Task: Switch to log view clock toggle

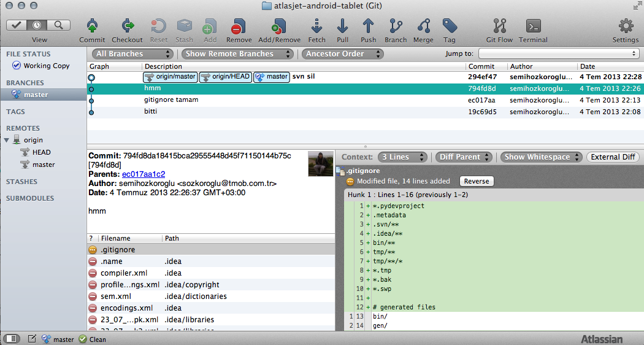Action: click(x=37, y=25)
